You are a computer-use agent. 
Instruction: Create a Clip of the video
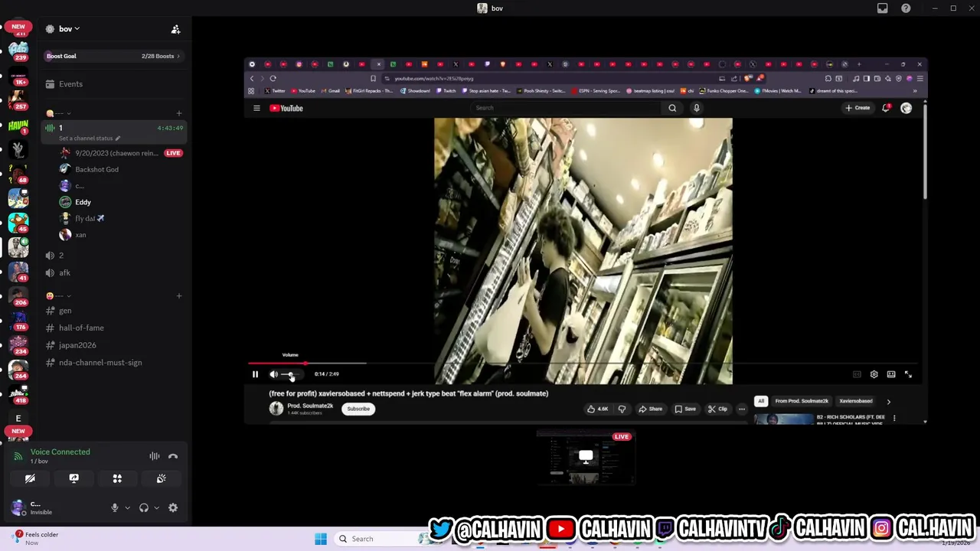pyautogui.click(x=718, y=409)
